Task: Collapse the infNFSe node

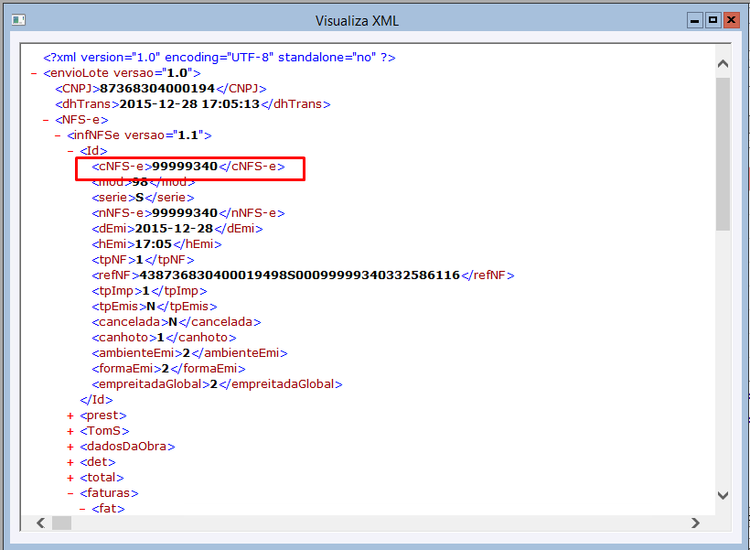Action: point(58,136)
